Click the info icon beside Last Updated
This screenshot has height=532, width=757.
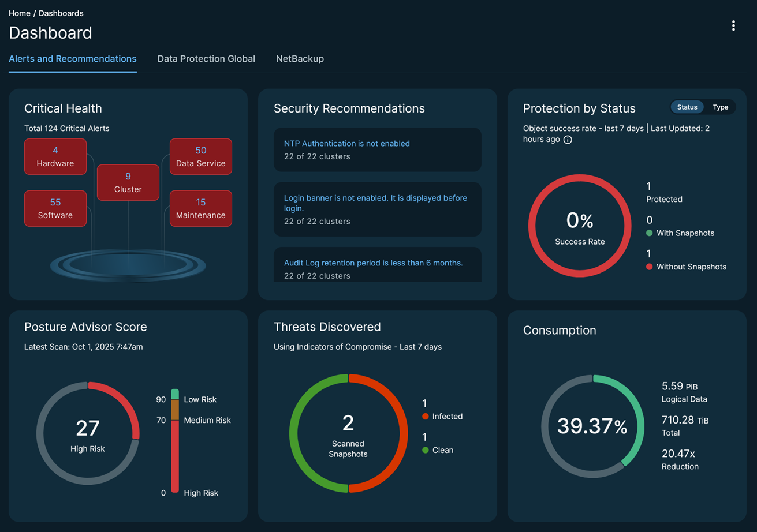coord(568,140)
